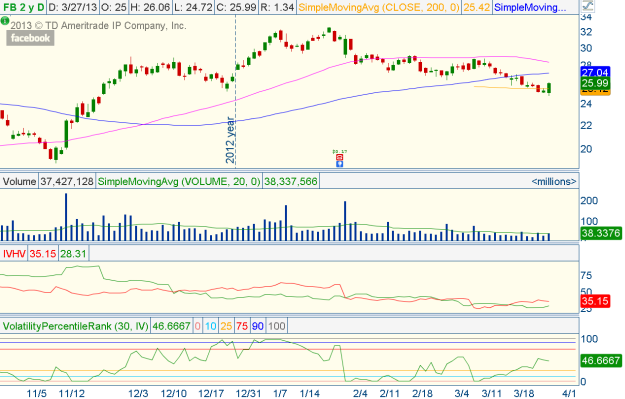625x399 pixels.
Task: Click the 4/1 date on time axis
Action: tap(569, 393)
